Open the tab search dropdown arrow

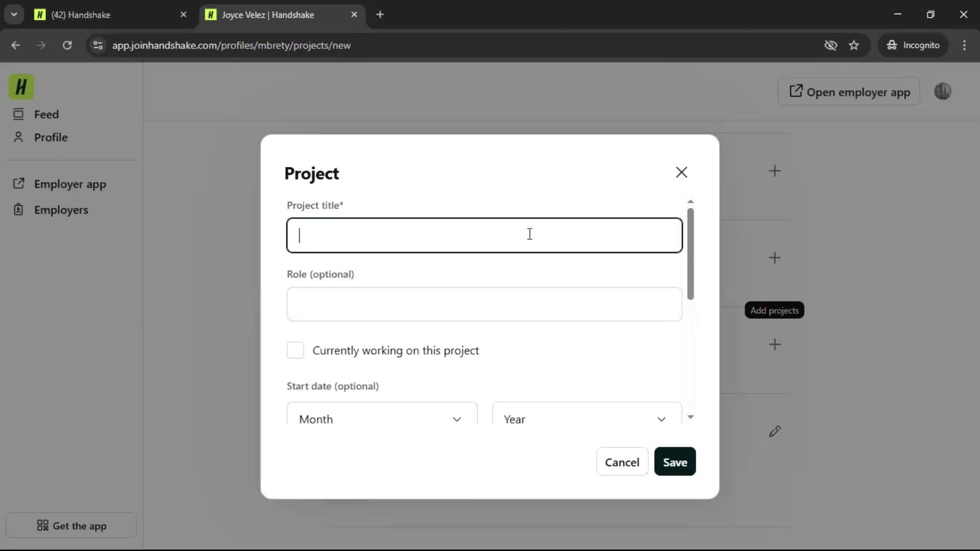point(14,14)
